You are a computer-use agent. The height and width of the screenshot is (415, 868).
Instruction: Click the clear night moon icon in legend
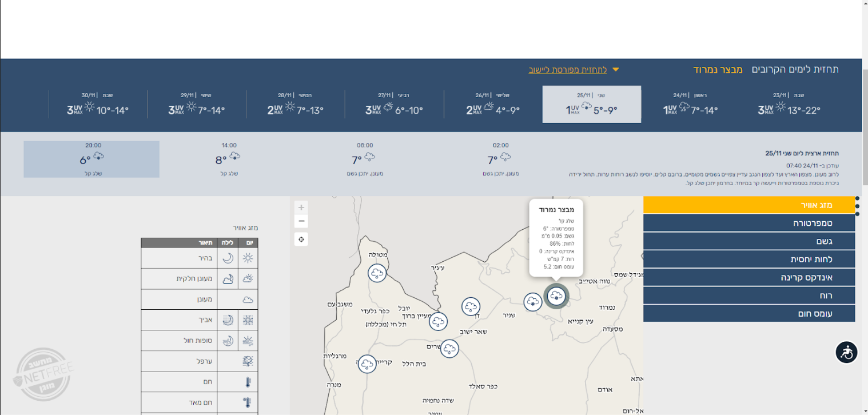click(x=228, y=258)
